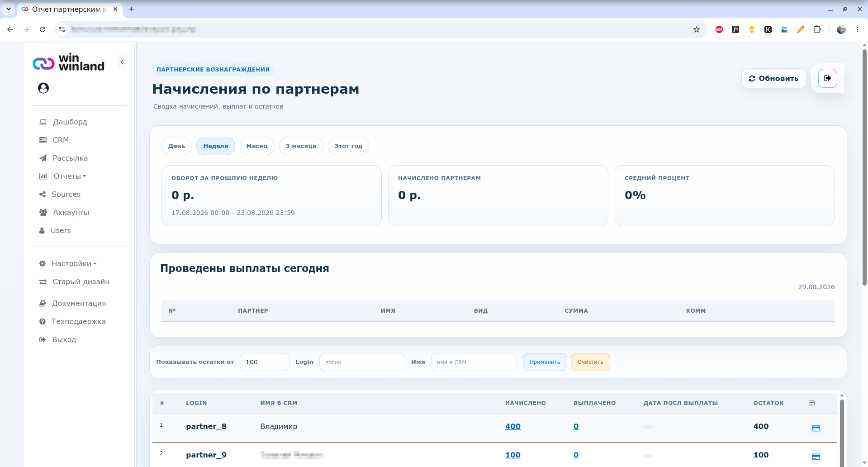Click the winland logo
The height and width of the screenshot is (467, 868).
(x=68, y=62)
